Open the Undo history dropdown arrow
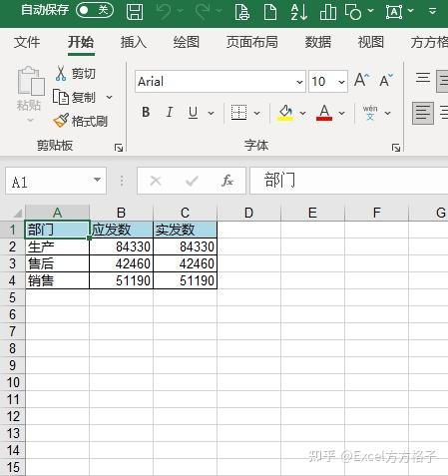 (181, 11)
